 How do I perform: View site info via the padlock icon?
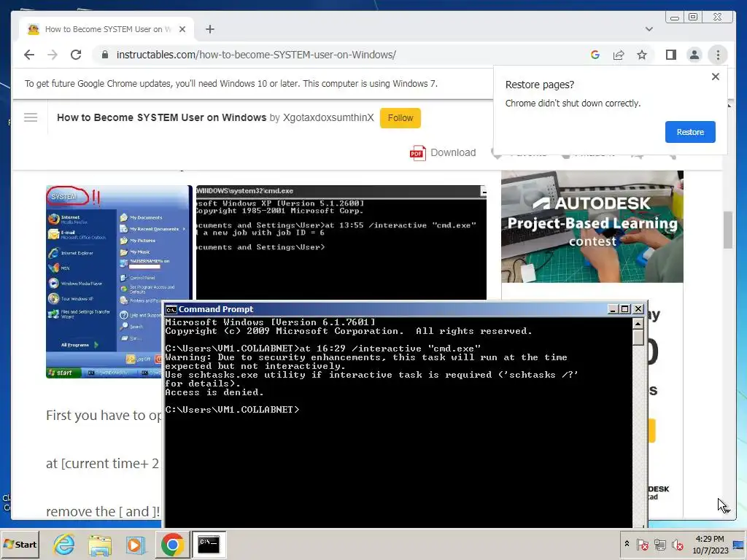point(105,55)
